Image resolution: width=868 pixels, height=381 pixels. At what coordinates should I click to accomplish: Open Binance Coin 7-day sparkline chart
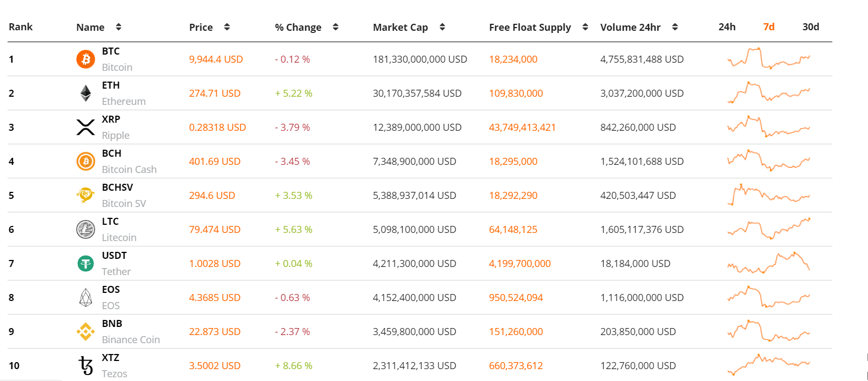point(769,331)
